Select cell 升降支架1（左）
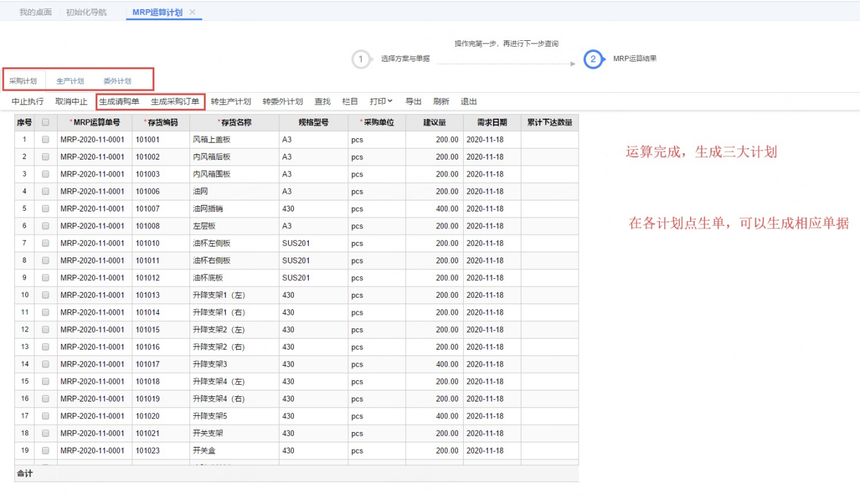This screenshot has height=504, width=860. 234,295
